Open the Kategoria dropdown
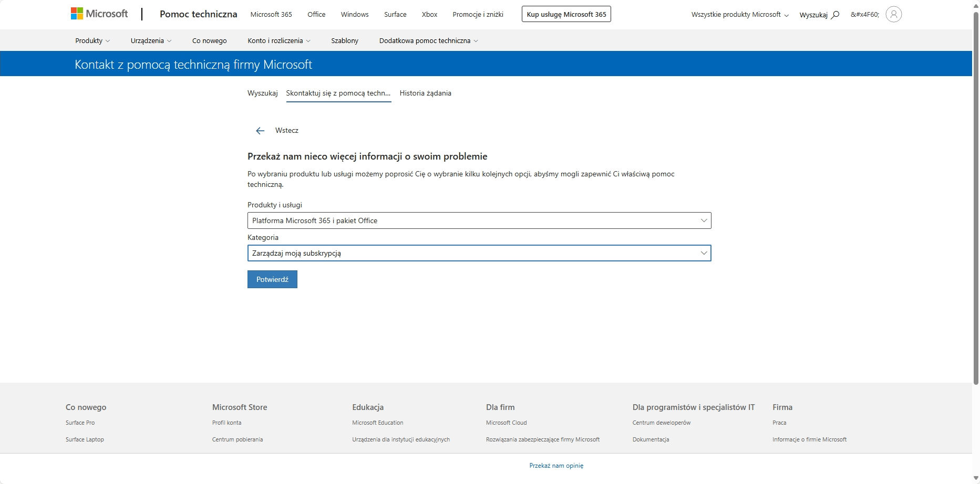 tap(479, 253)
